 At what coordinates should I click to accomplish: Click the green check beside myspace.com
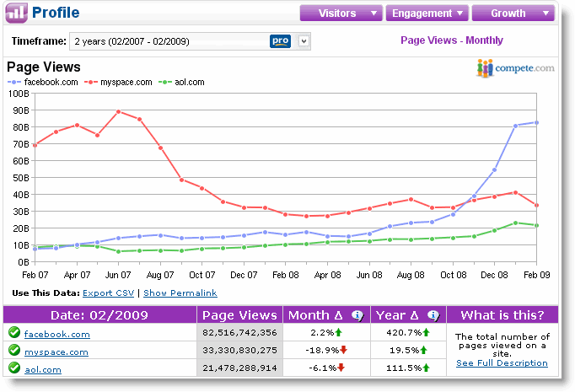[14, 350]
